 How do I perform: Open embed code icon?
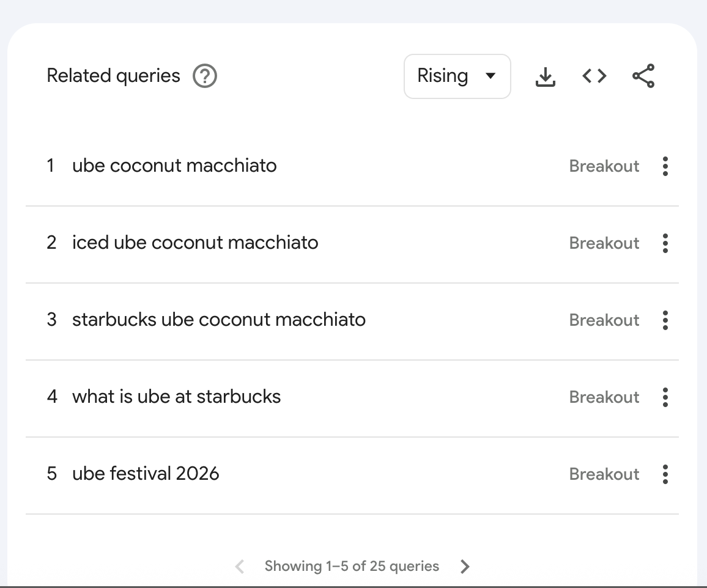point(594,76)
